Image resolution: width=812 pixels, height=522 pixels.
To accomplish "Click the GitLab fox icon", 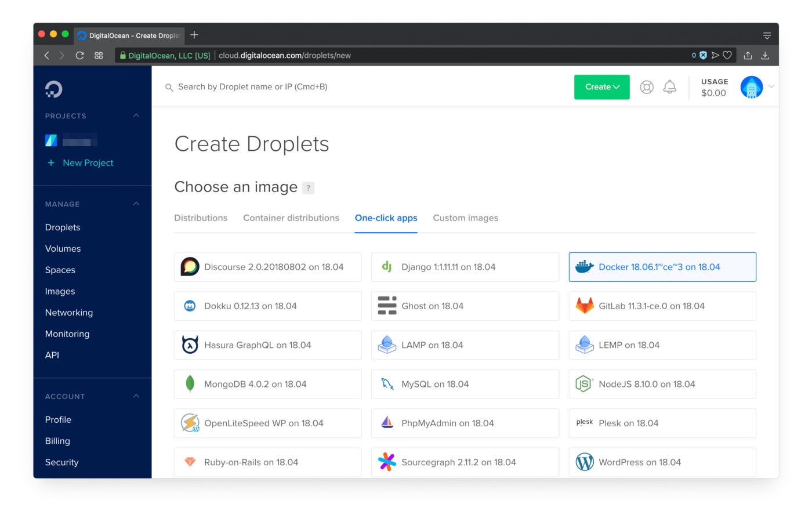I will click(x=585, y=306).
